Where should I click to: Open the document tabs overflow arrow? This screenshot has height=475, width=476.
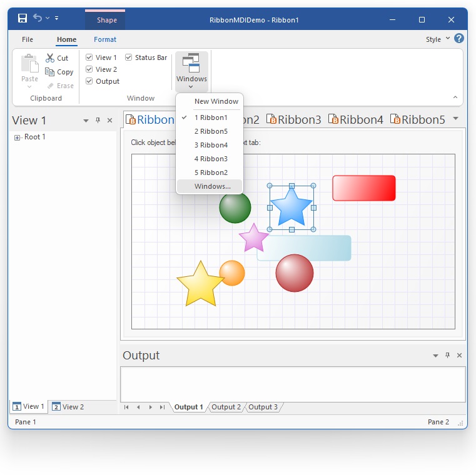[x=455, y=119]
